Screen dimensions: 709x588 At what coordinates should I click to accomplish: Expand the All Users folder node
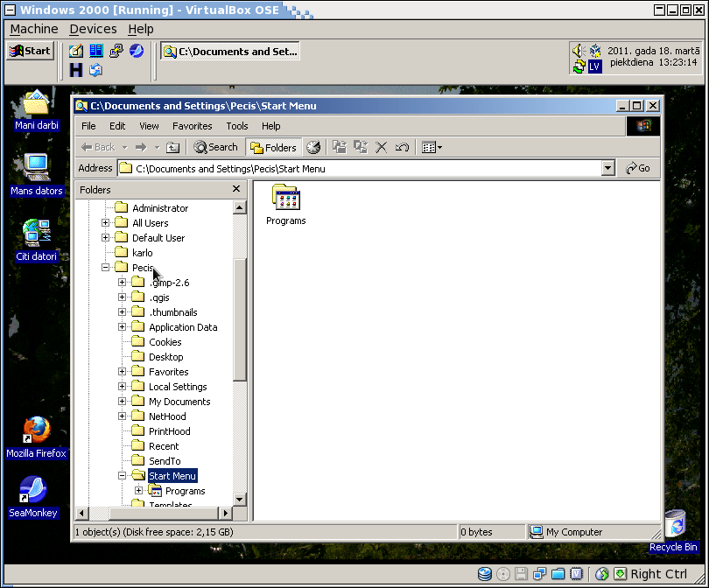[105, 223]
